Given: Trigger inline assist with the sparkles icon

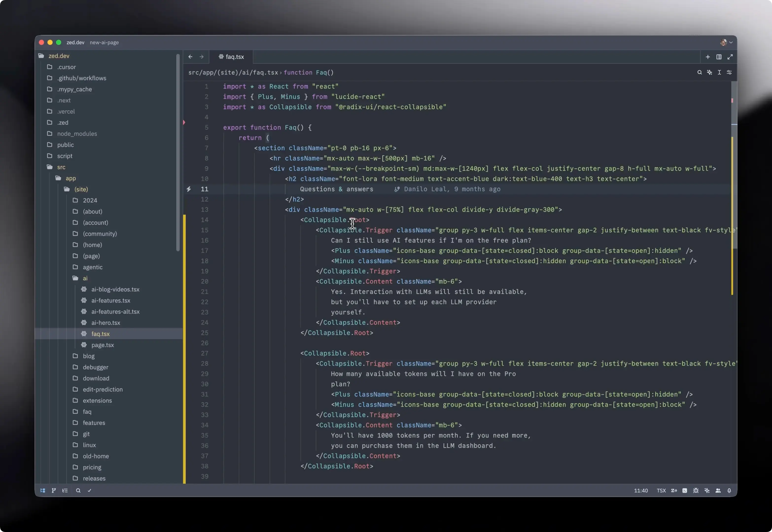Looking at the screenshot, I should click(x=710, y=72).
